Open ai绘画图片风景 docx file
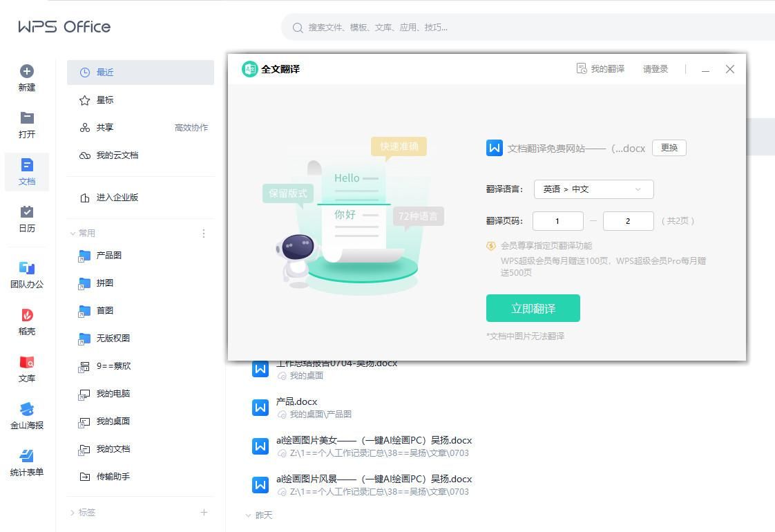The image size is (775, 532). coord(374,479)
